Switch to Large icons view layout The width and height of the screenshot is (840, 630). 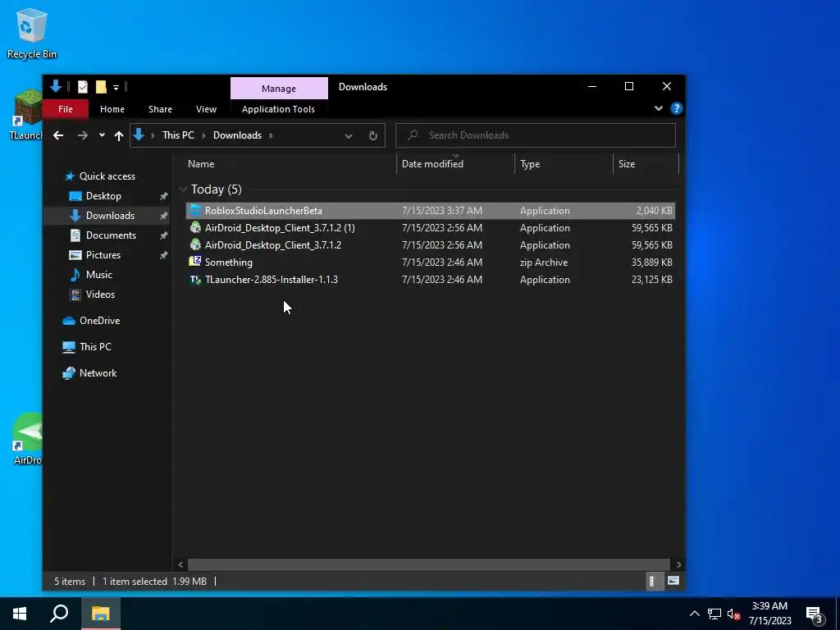point(673,582)
